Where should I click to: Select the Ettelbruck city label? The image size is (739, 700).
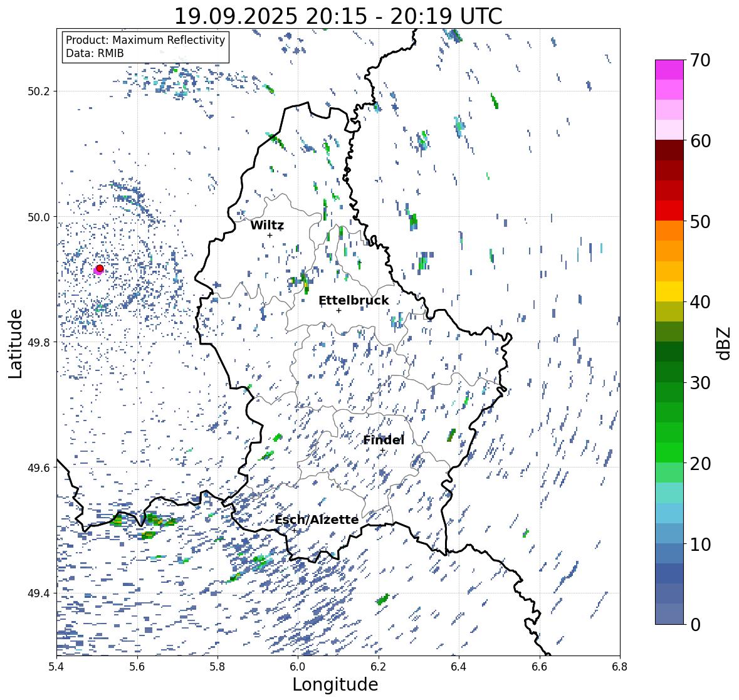click(x=354, y=301)
